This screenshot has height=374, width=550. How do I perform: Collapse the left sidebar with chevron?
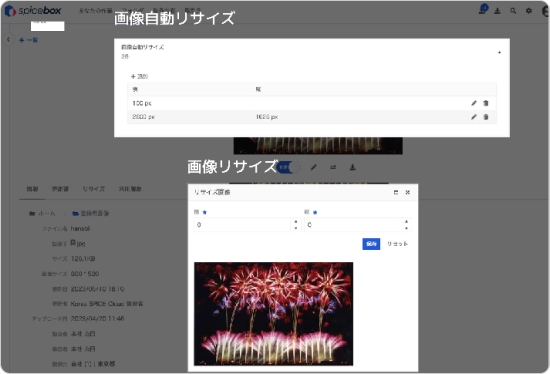click(x=8, y=40)
